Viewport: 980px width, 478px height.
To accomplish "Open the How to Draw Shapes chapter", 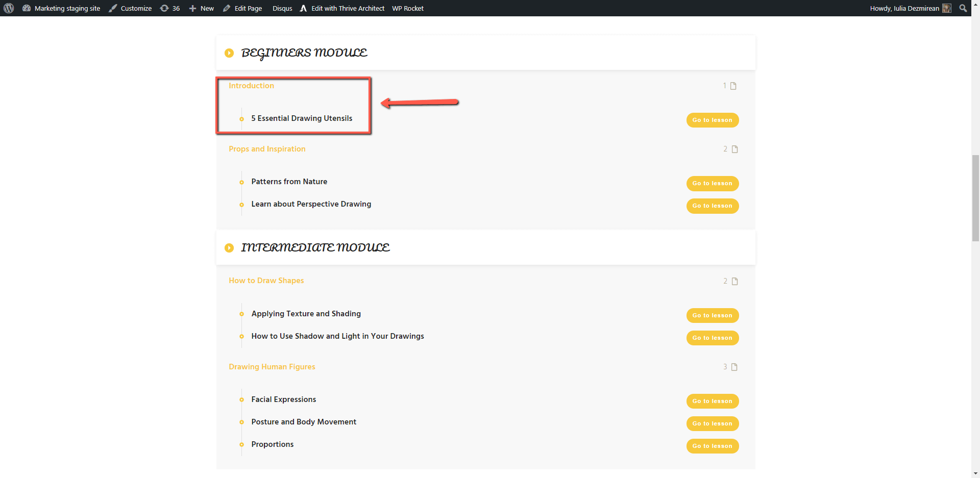I will point(266,281).
